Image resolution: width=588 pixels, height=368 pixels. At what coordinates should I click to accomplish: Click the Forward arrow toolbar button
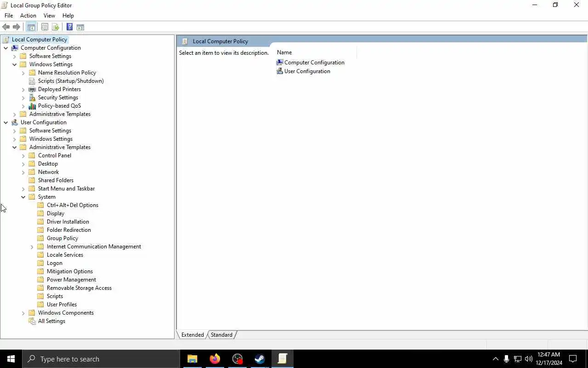coord(17,27)
